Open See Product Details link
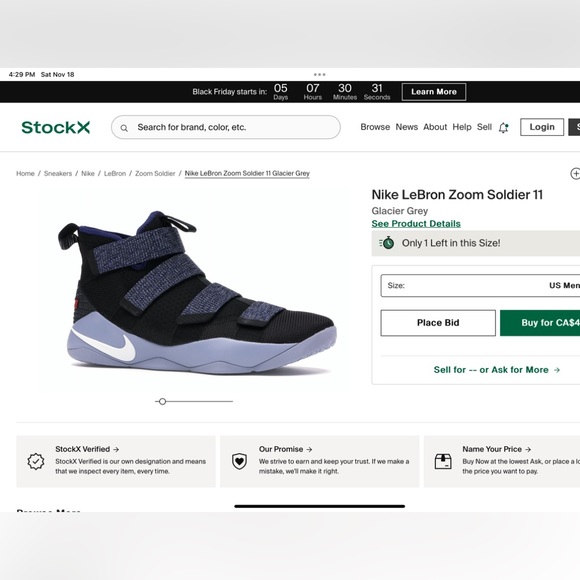 (x=416, y=224)
